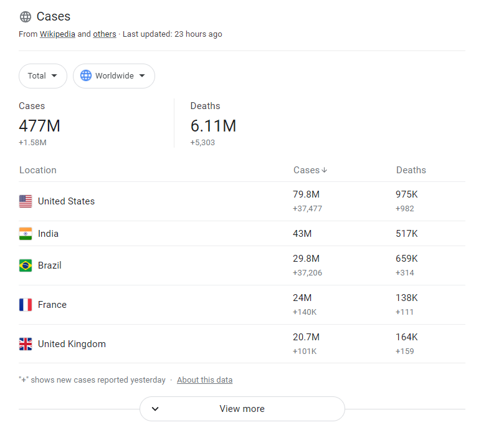Screen dimensions: 504x435
Task: Click the Location column header
Action: click(x=38, y=170)
